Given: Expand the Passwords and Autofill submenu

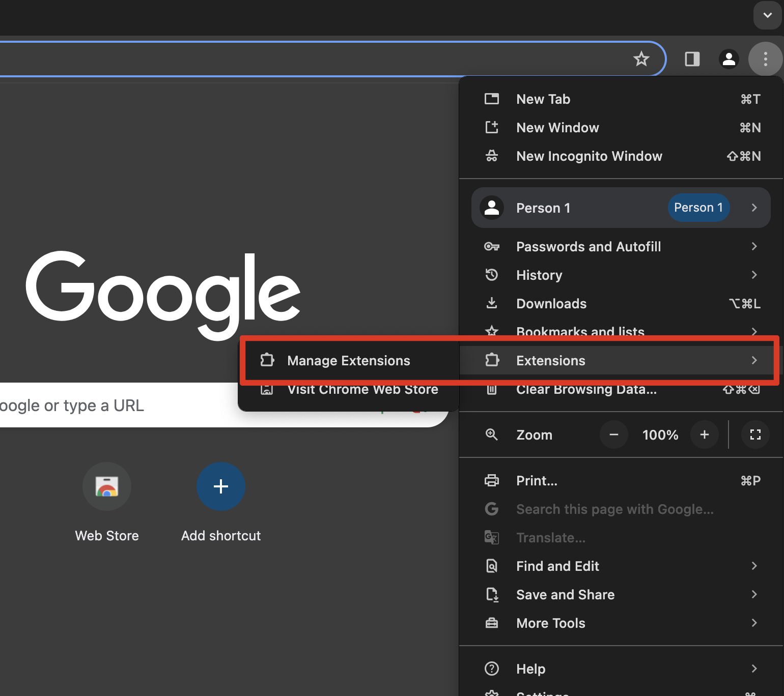Looking at the screenshot, I should click(x=589, y=247).
